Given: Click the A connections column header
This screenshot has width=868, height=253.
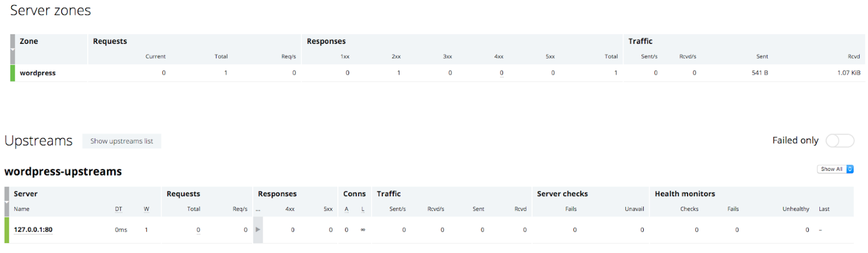Looking at the screenshot, I should tap(347, 209).
